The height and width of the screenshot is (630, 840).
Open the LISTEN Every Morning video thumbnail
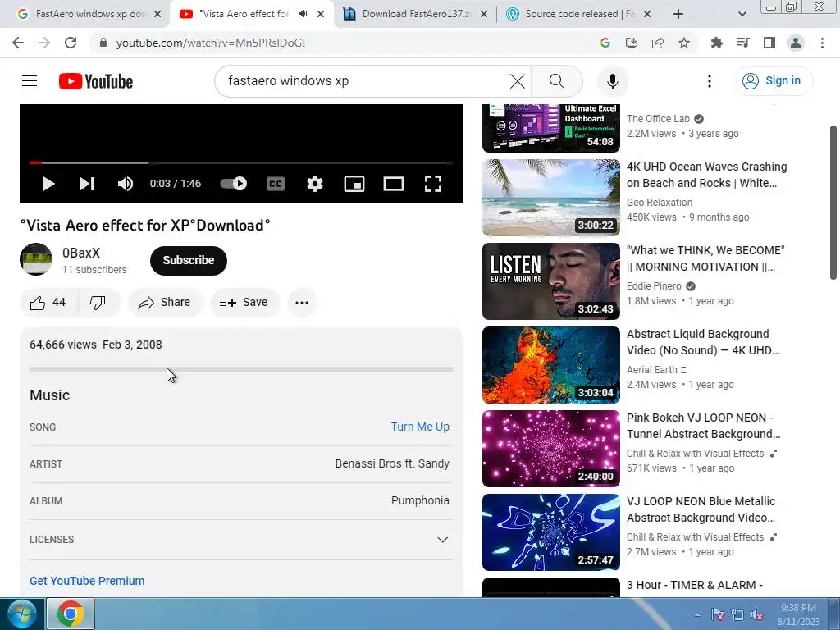550,281
